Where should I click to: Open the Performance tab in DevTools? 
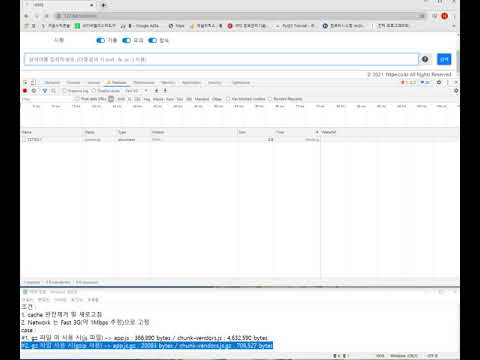[x=144, y=83]
